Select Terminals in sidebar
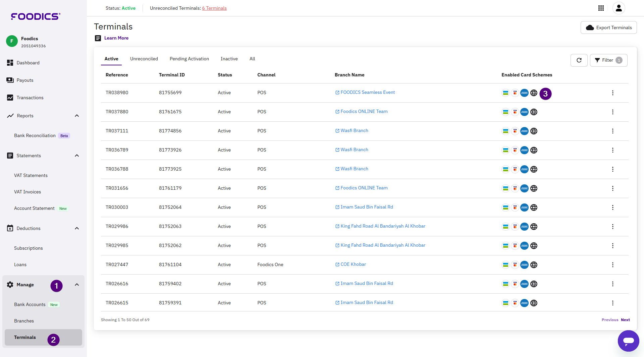Viewport: 644px width, 357px height. (43, 337)
